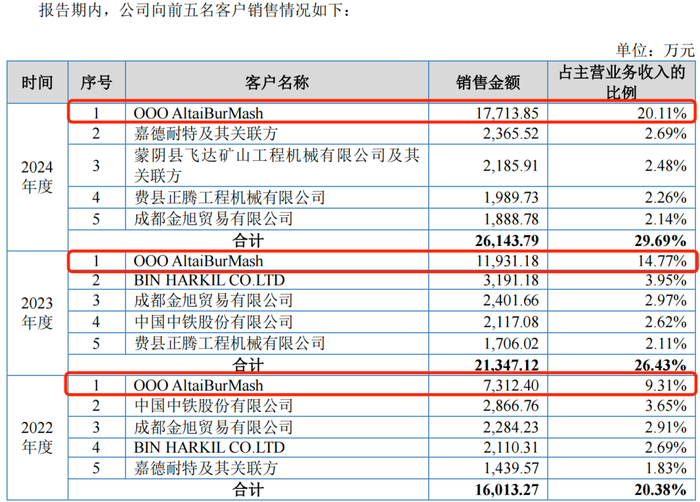Click the percentage 2.26%
This screenshot has height=502, width=700.
(x=666, y=197)
